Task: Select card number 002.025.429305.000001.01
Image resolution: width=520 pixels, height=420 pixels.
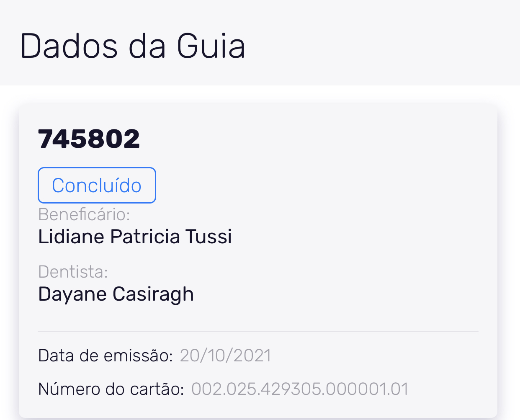Action: tap(300, 389)
